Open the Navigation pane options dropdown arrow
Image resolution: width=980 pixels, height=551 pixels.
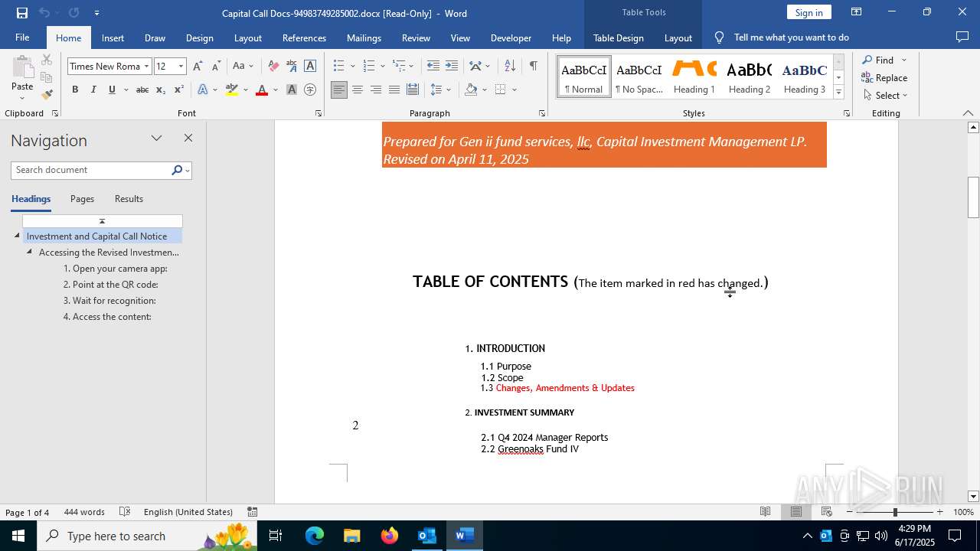pyautogui.click(x=156, y=139)
